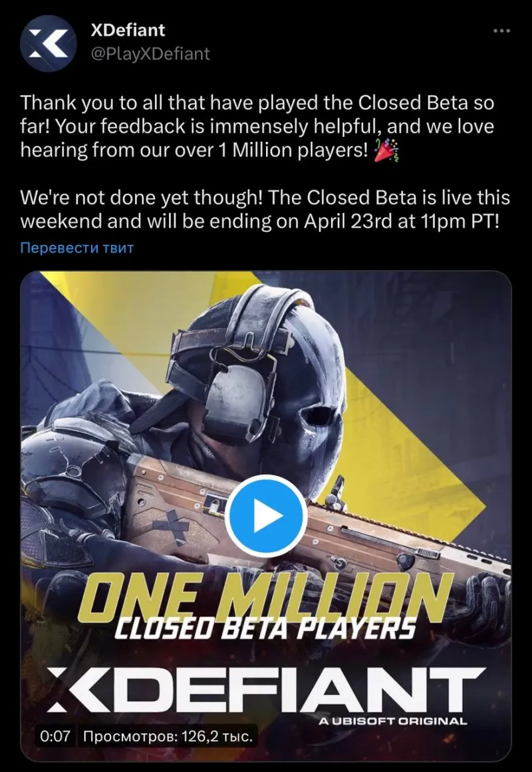Open the three-dot more options menu

pos(501,31)
